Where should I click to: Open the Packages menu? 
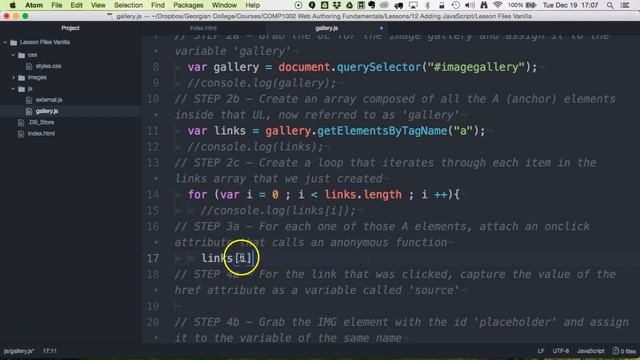click(x=188, y=5)
